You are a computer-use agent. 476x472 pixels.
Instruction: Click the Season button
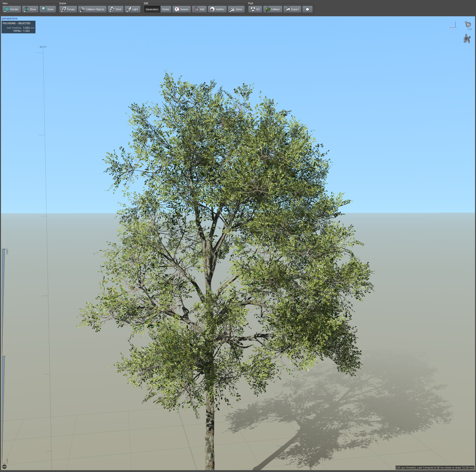tap(182, 9)
